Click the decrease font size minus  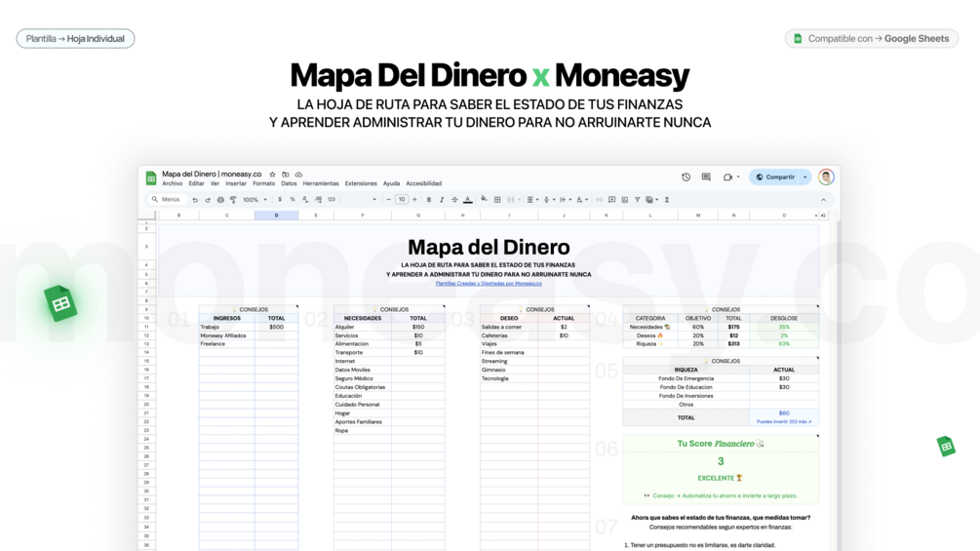point(389,200)
